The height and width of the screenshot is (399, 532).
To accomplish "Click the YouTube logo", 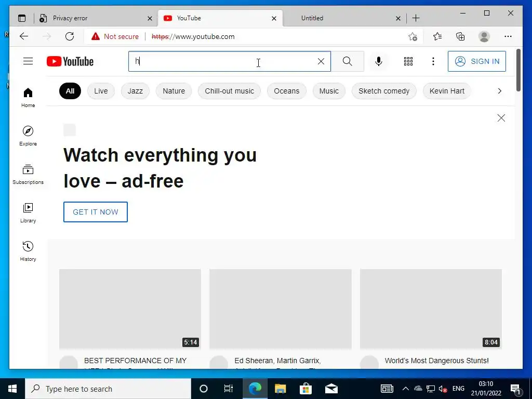I will tap(70, 61).
